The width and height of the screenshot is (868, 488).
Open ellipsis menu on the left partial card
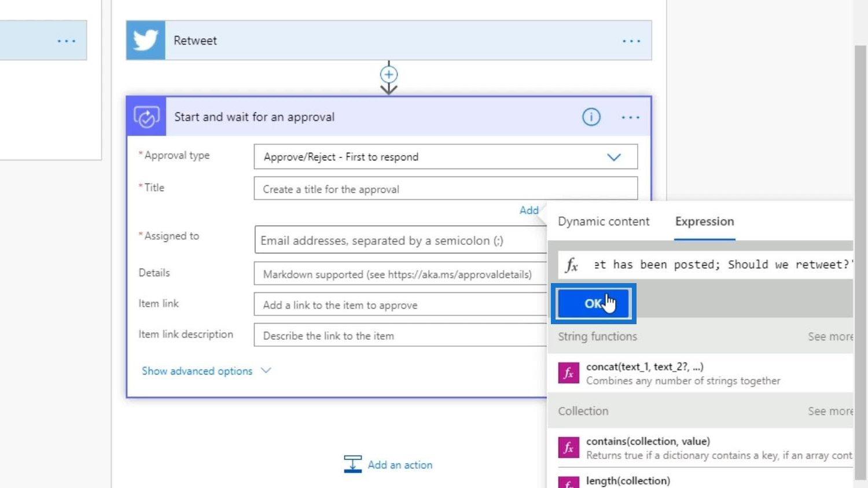coord(66,41)
